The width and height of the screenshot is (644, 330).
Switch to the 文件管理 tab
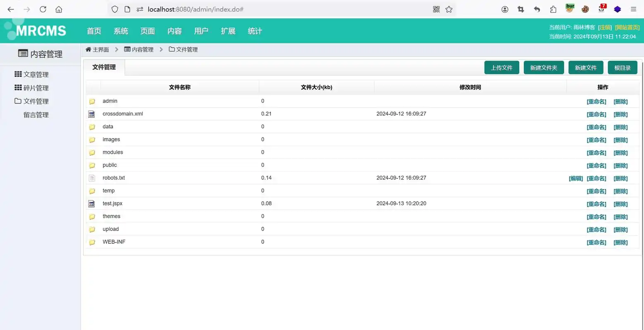tap(104, 67)
